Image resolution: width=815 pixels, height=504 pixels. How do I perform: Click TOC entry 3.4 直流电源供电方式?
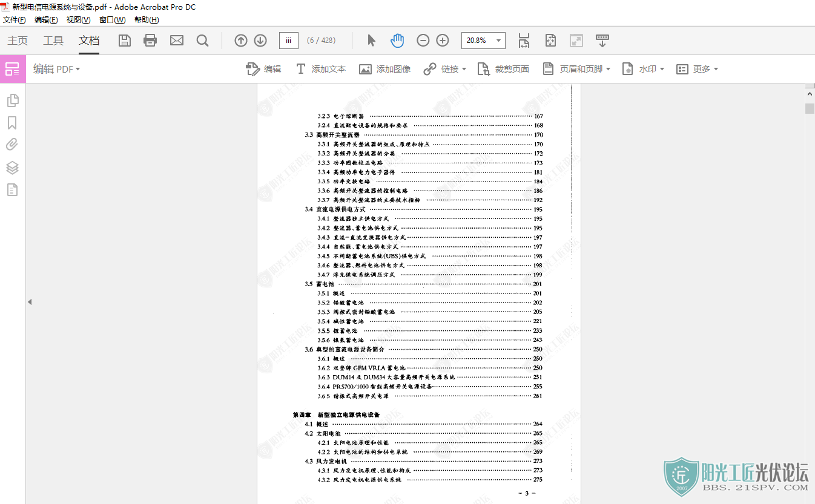pyautogui.click(x=335, y=209)
